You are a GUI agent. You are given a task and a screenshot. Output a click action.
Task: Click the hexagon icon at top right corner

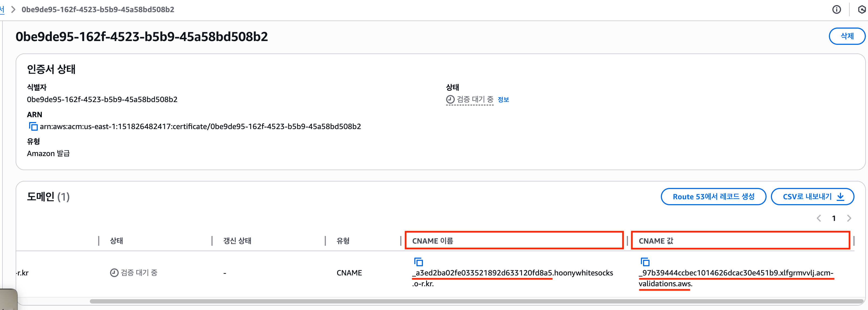coord(862,9)
